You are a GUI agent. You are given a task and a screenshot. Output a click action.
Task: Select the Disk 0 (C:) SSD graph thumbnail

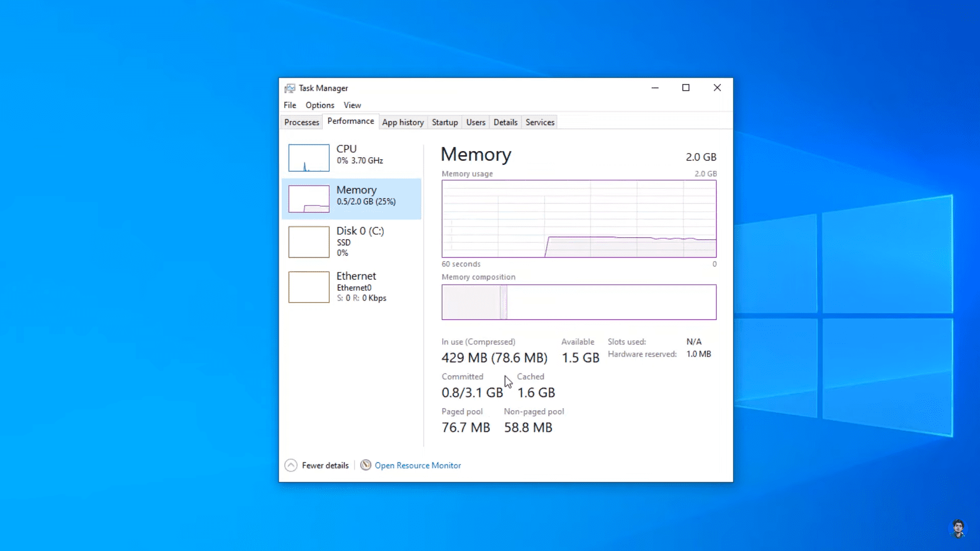(308, 241)
